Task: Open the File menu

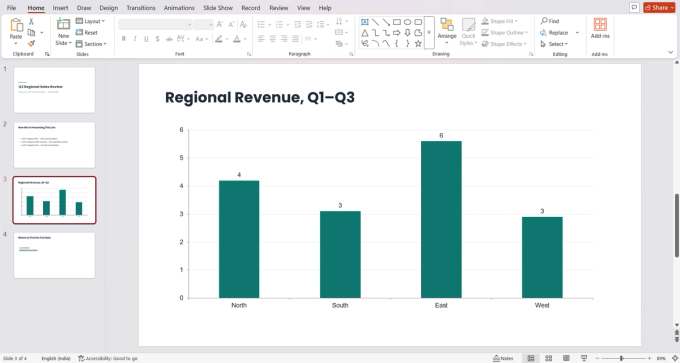Action: 11,8
